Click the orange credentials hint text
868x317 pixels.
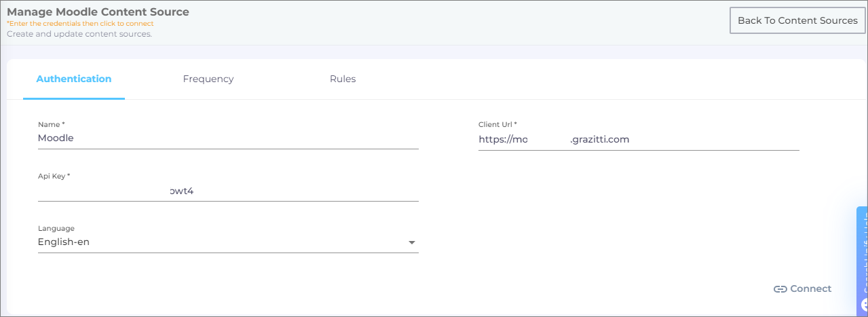[80, 24]
